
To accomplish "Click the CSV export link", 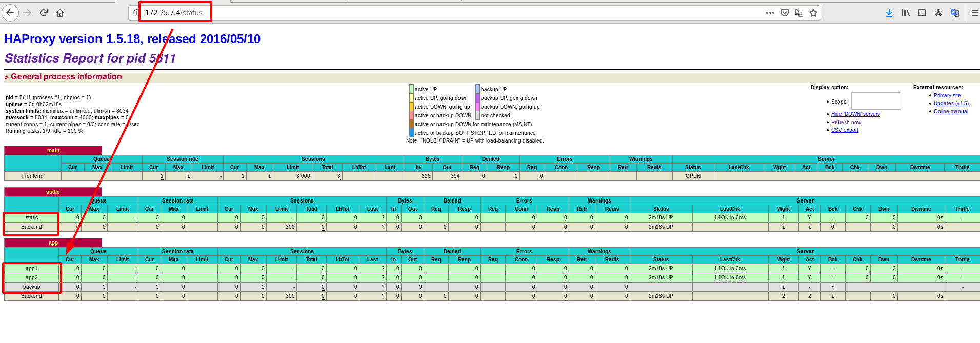I will click(845, 130).
